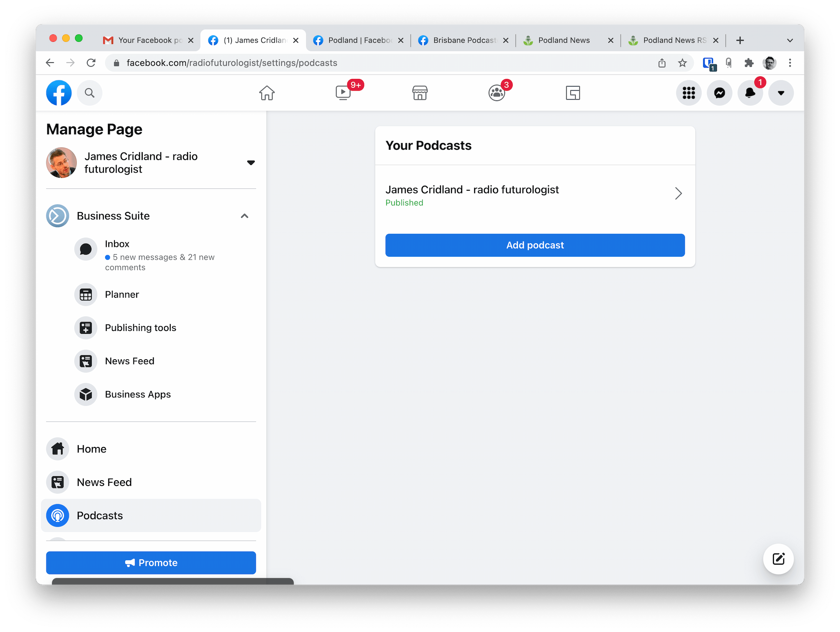Select the Publishing Tools icon
This screenshot has width=840, height=632.
[86, 327]
